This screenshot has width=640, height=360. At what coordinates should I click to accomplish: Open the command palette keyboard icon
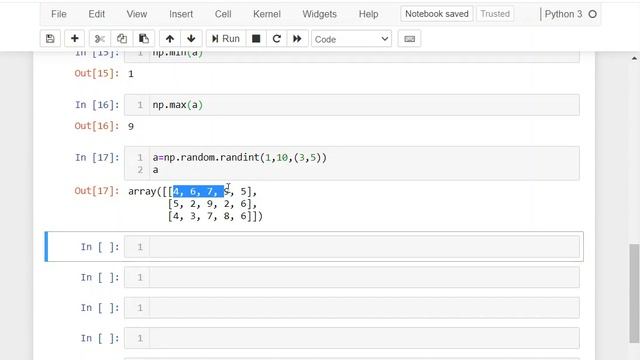pos(409,39)
